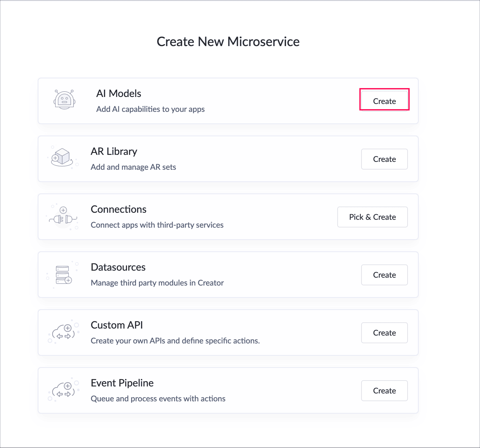Image resolution: width=480 pixels, height=448 pixels.
Task: Click the AI Models robot icon
Action: [65, 99]
